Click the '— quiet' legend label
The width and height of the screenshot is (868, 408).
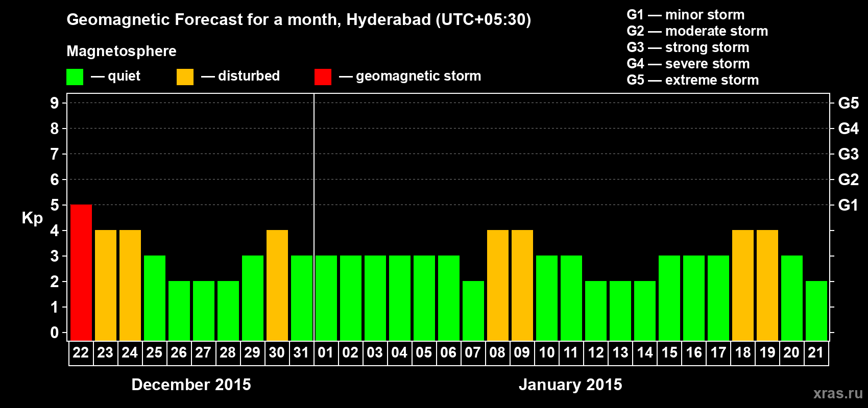[x=115, y=76]
